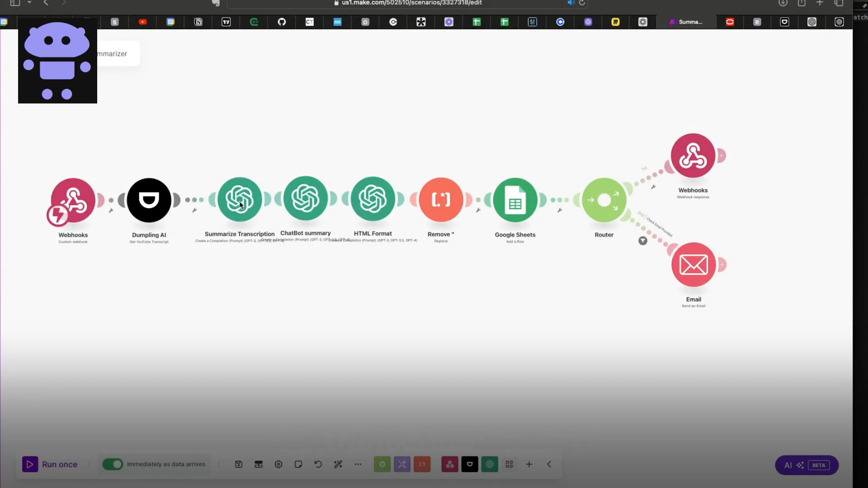Open the red Text parser tools

(422, 464)
